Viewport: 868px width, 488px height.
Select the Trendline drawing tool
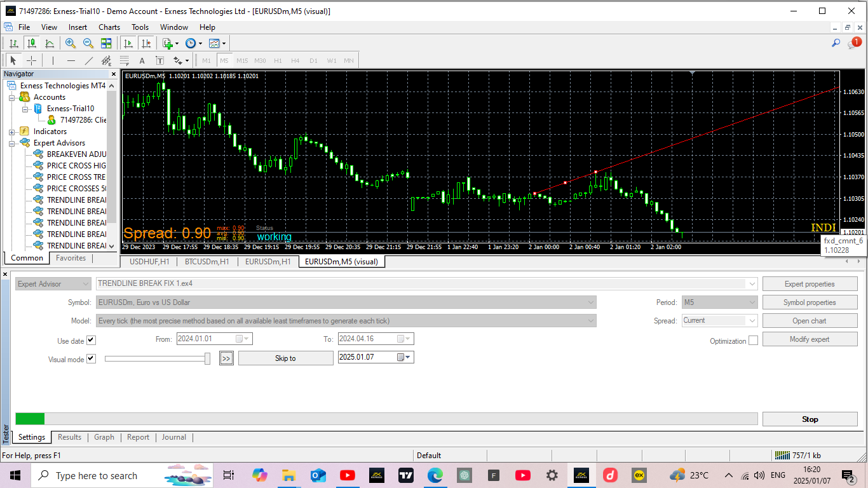pyautogui.click(x=88, y=60)
